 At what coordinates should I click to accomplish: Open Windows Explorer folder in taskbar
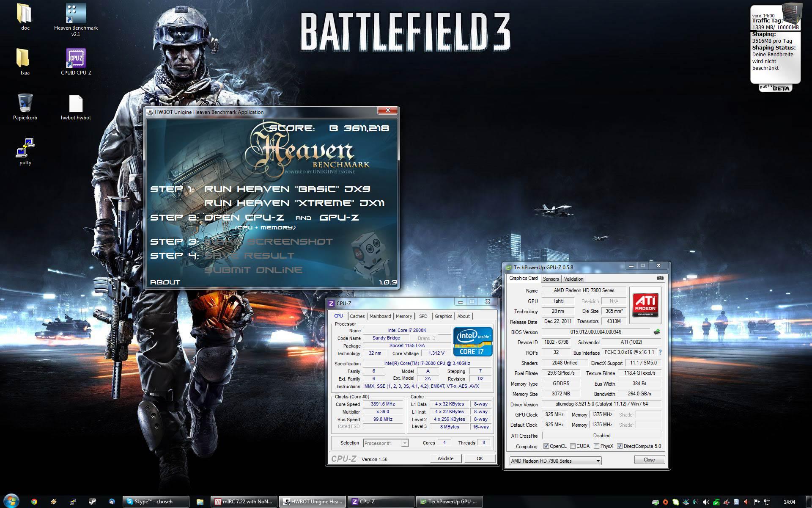click(200, 502)
